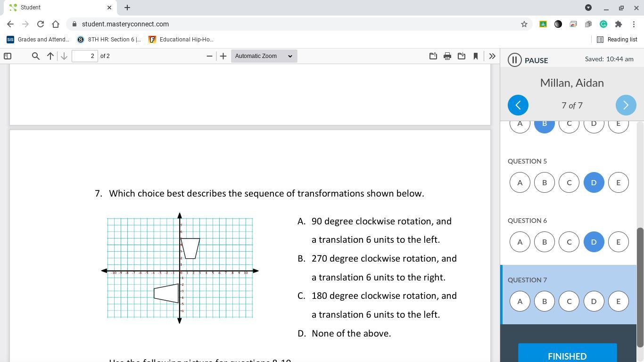This screenshot has width=644, height=362.
Task: Click the 'QUESTION 7' heading label
Action: [x=528, y=280]
